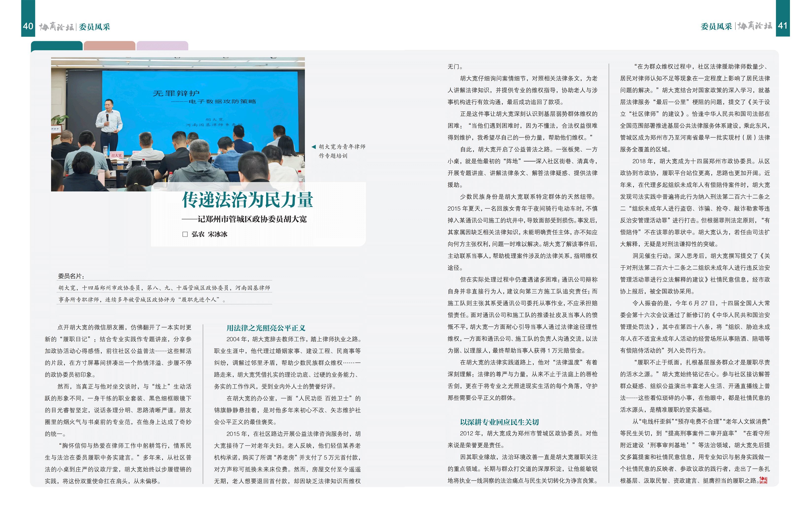Click the right header 委员风采 label
The width and height of the screenshot is (812, 523).
click(x=716, y=27)
